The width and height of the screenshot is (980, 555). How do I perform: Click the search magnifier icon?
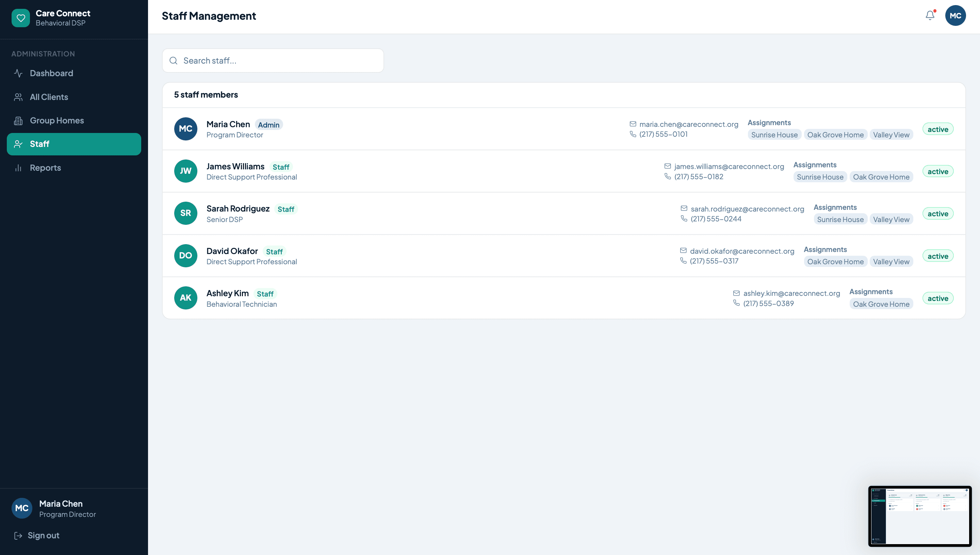pos(174,61)
